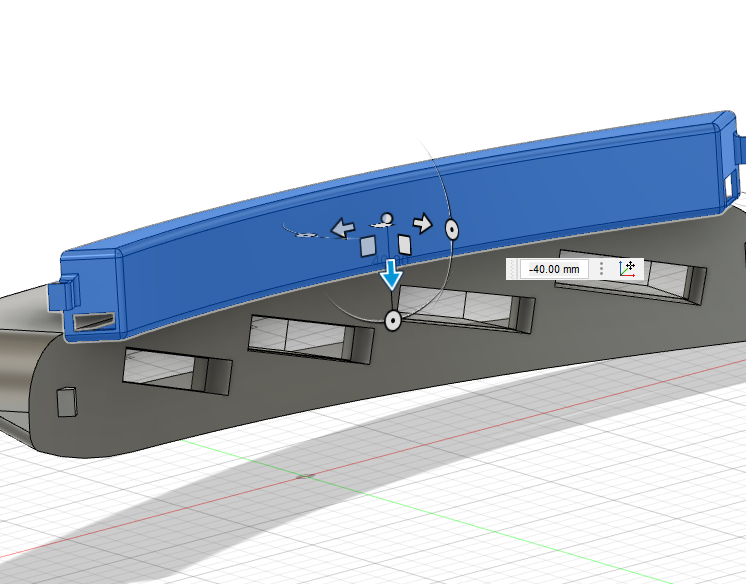Image resolution: width=746 pixels, height=584 pixels.
Task: Click the rotation handle right of the arrows
Action: [452, 229]
